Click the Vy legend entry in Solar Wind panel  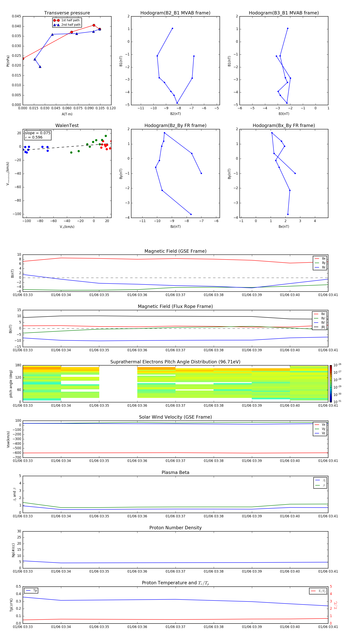(320, 429)
